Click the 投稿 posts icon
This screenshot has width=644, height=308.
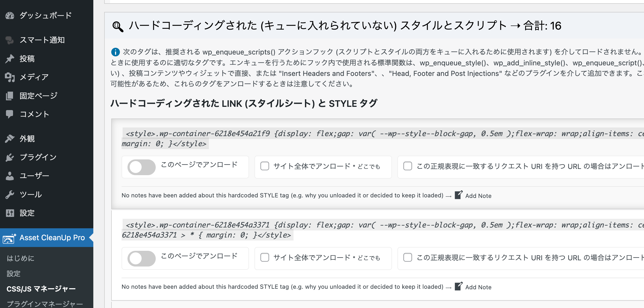point(11,59)
